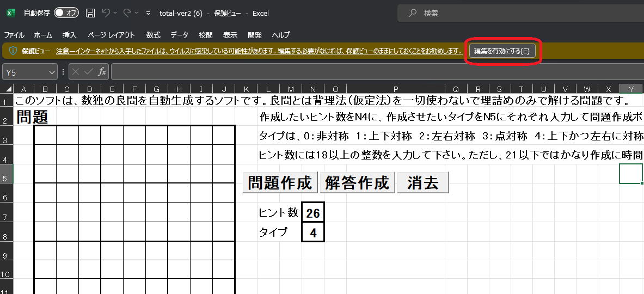Click the select-all triangle at grid corner
Viewport: 644px width, 294px height.
pyautogui.click(x=8, y=89)
